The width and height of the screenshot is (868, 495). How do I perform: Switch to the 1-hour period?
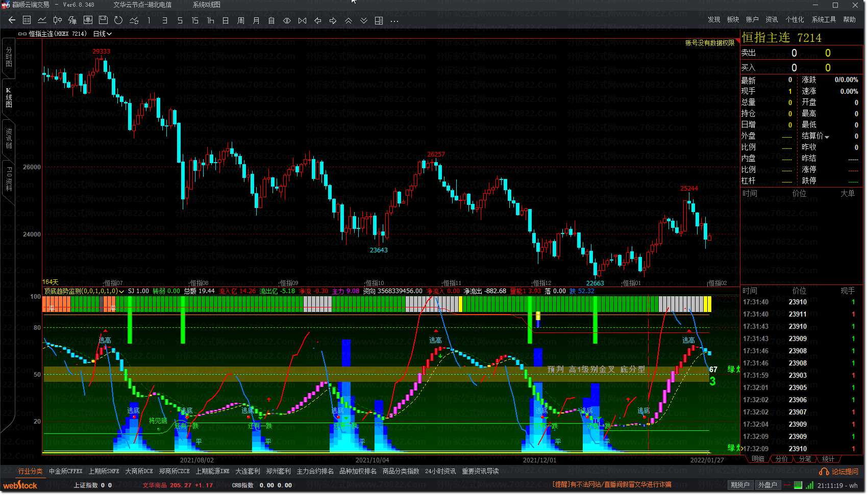click(210, 20)
